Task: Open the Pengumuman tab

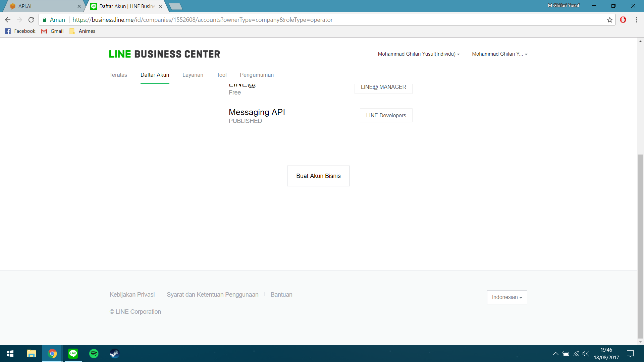Action: pyautogui.click(x=257, y=75)
